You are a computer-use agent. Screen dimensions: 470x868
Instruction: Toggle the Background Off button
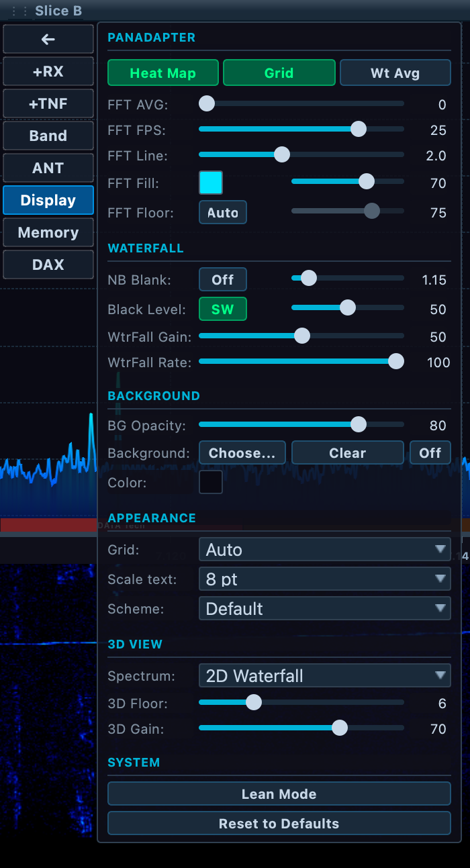coord(430,452)
